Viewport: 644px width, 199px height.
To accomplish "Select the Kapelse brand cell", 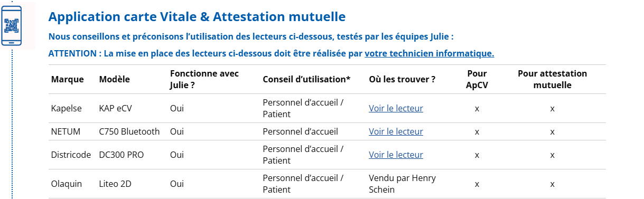I will [x=67, y=108].
